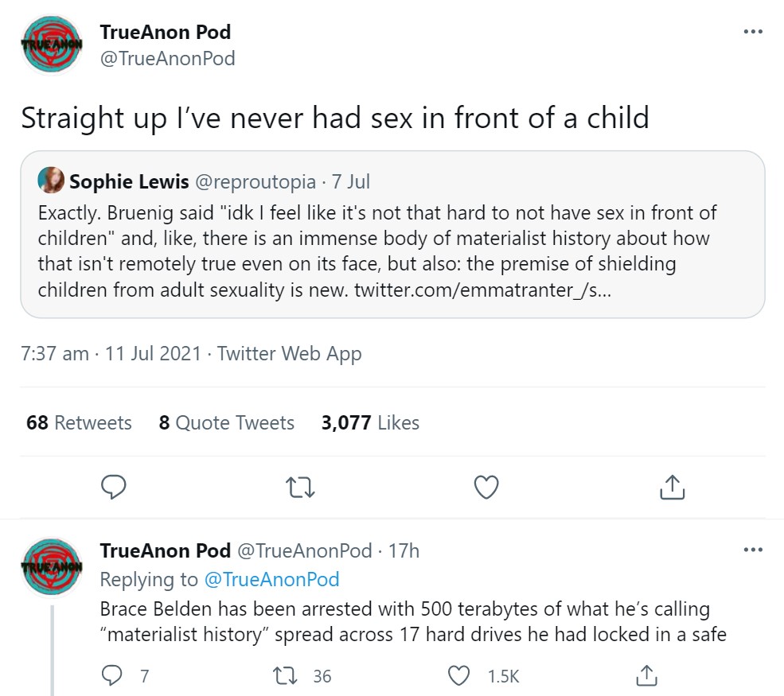Click the 7:37 am · 11 Jul 2021 timestamp
The height and width of the screenshot is (696, 784).
pos(111,354)
